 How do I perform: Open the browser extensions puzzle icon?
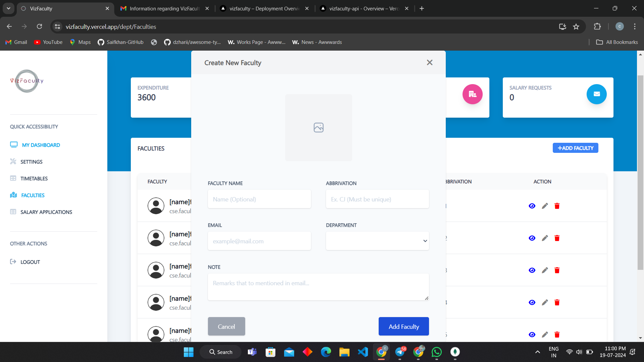point(597,26)
